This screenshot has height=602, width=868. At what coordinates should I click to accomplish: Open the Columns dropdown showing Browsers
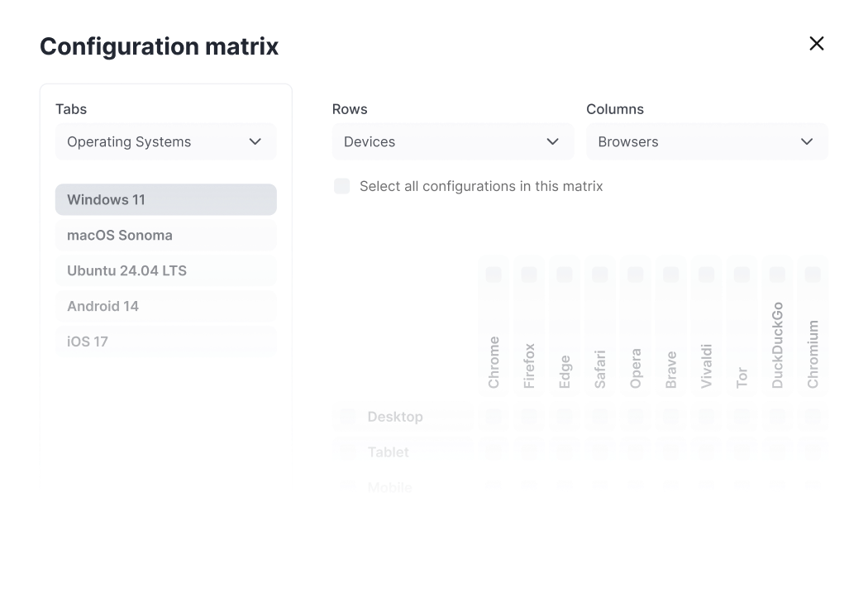pos(707,141)
